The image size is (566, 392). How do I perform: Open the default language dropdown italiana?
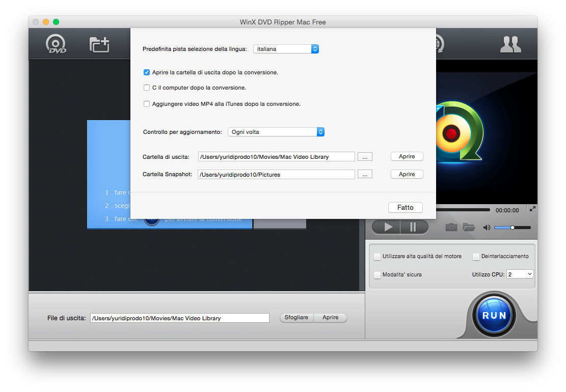pyautogui.click(x=286, y=49)
